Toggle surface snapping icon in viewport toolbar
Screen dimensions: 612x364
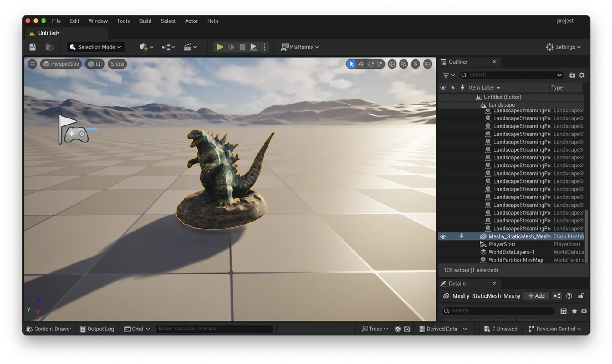tap(403, 64)
